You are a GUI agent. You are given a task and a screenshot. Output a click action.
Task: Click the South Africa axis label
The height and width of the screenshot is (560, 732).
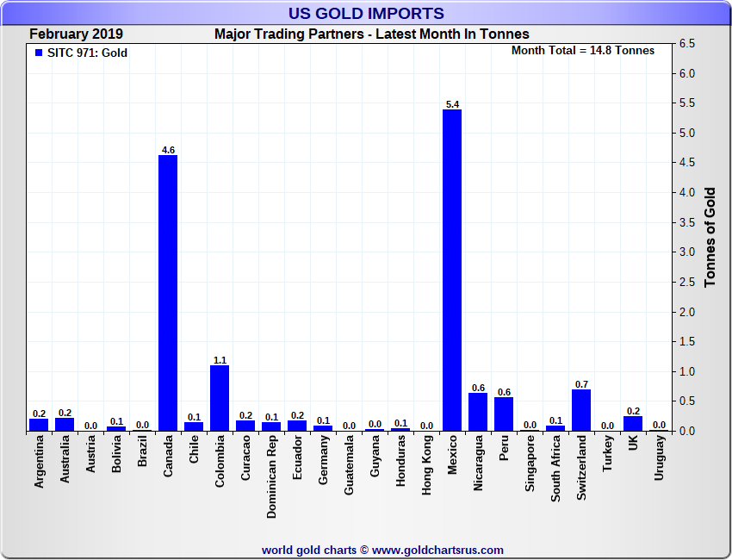coord(556,468)
